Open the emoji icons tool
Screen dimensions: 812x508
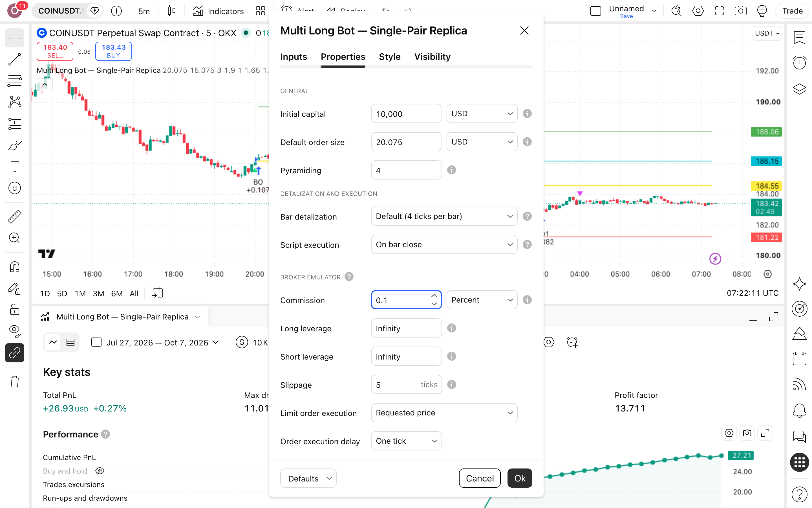(14, 188)
